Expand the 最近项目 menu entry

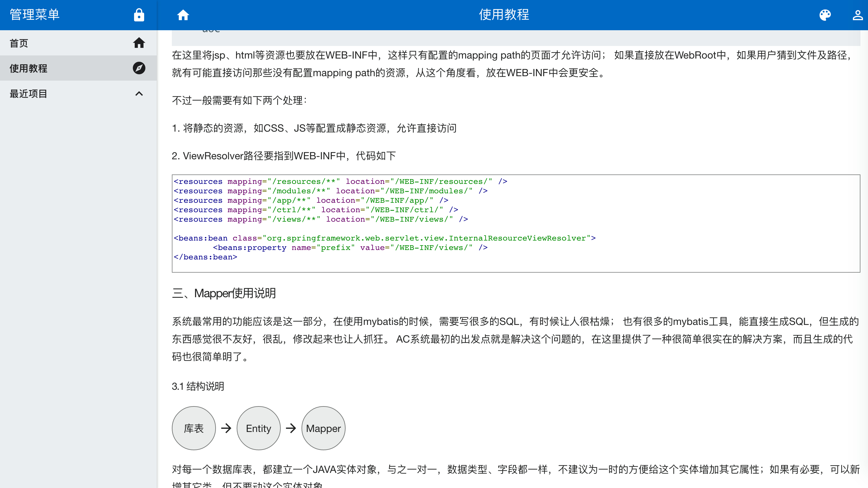click(x=28, y=94)
